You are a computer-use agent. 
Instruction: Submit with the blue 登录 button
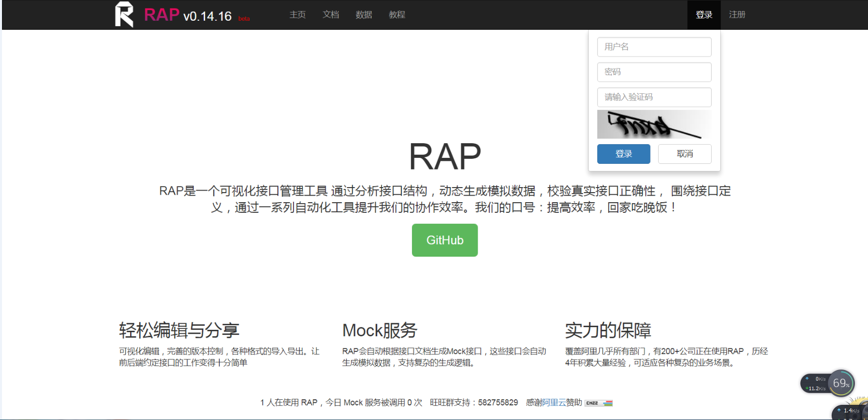pos(624,154)
